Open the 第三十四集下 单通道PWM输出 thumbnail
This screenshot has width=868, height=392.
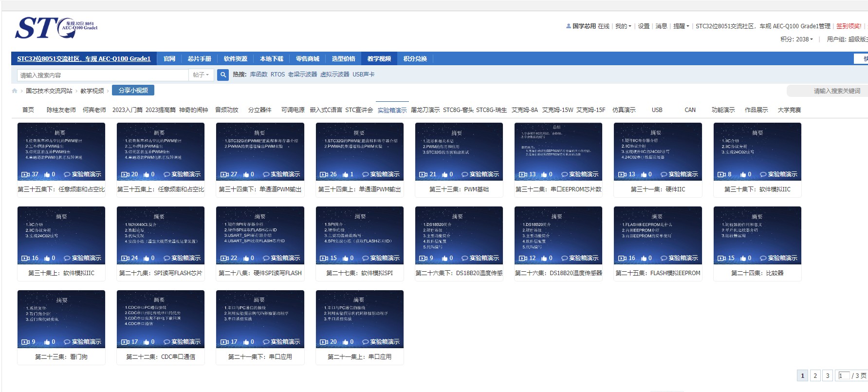[260, 151]
